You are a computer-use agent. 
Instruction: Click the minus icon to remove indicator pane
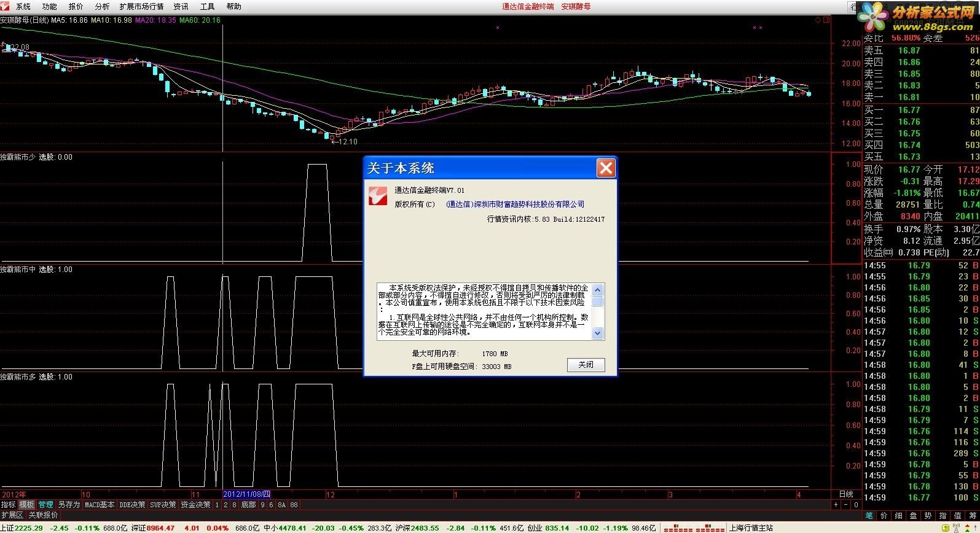(846, 505)
